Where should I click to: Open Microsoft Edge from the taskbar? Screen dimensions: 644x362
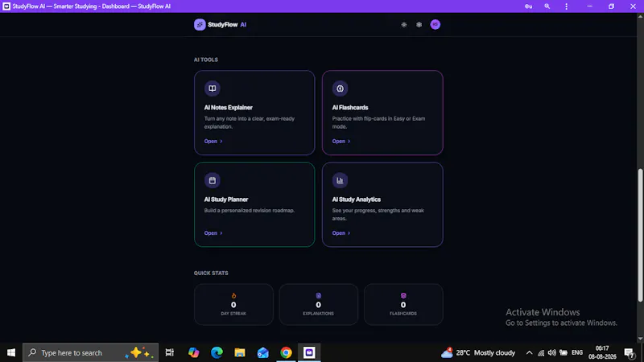217,352
